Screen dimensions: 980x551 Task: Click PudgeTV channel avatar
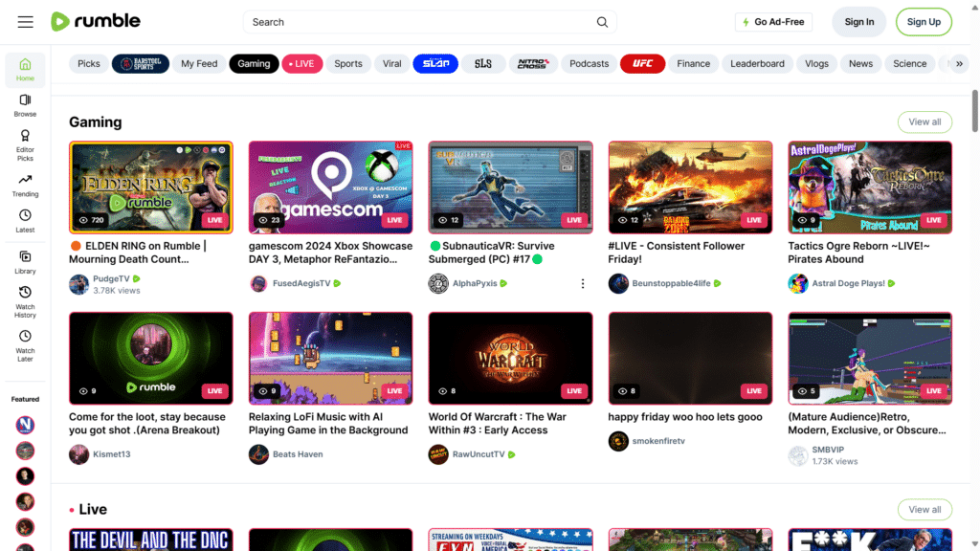pos(78,284)
